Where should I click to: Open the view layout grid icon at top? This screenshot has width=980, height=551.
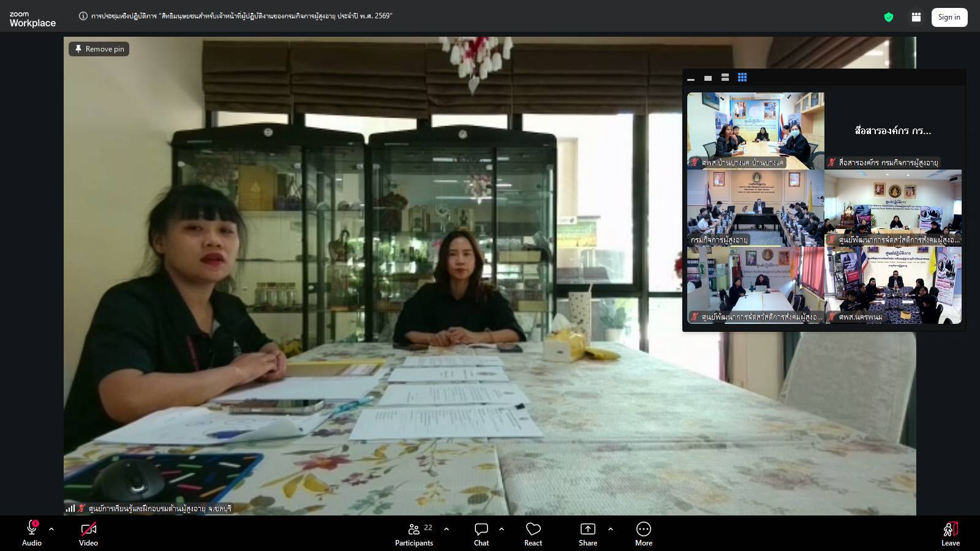point(916,17)
